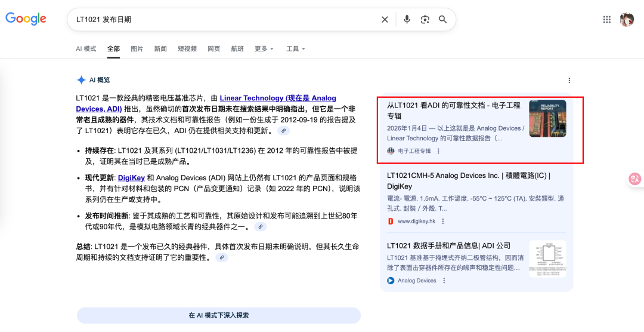Switch to 图片 tab

137,48
